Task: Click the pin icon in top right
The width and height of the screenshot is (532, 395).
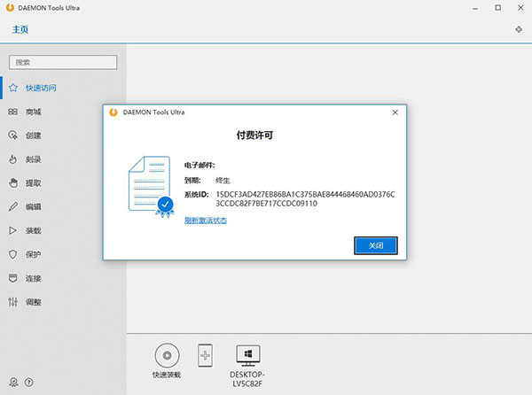Action: point(519,29)
